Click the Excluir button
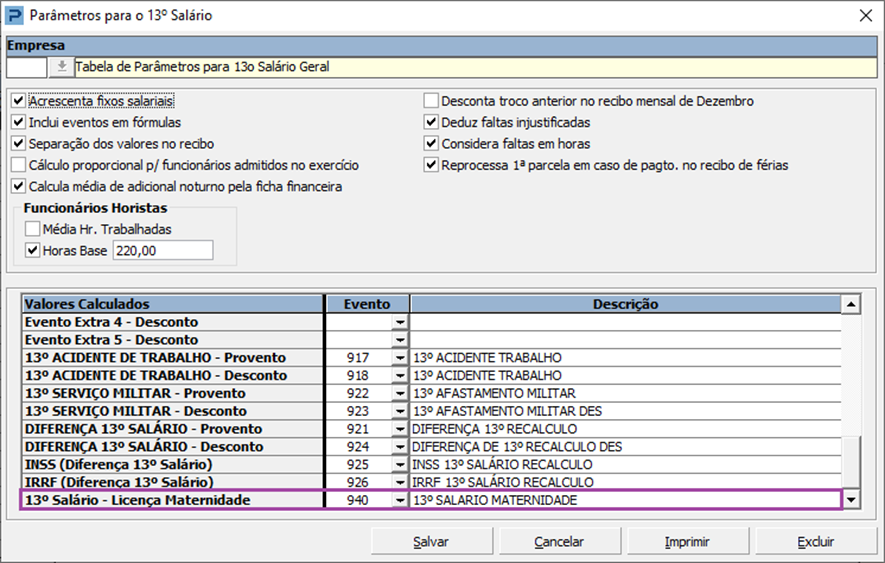 click(x=816, y=542)
